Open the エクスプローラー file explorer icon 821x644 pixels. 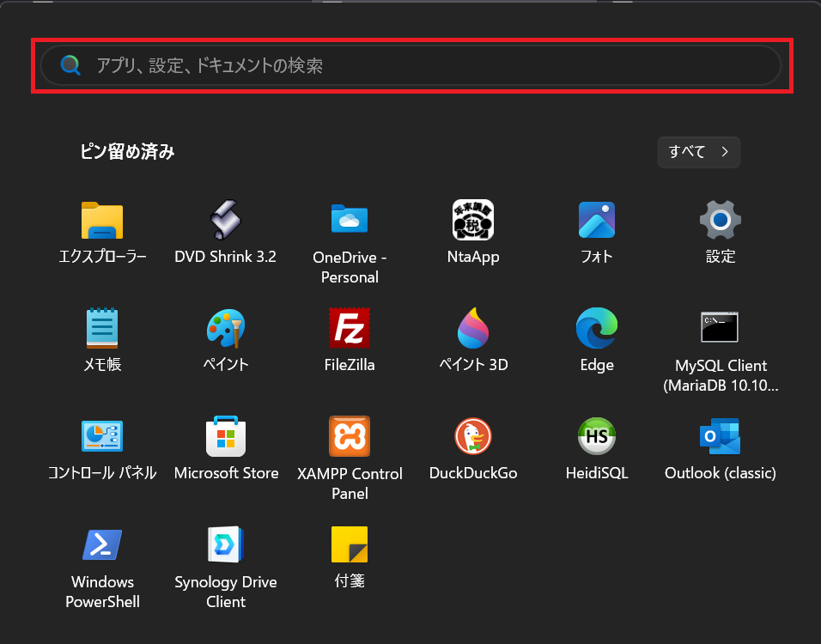102,221
